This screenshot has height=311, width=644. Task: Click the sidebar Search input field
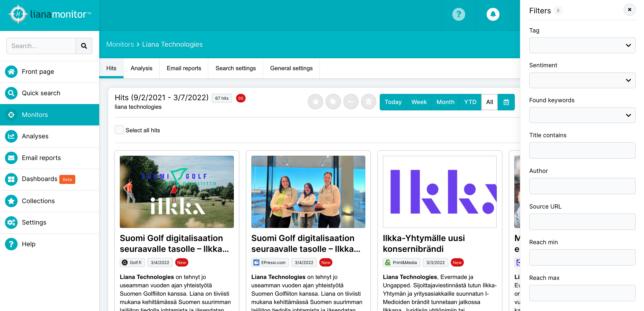click(x=41, y=46)
